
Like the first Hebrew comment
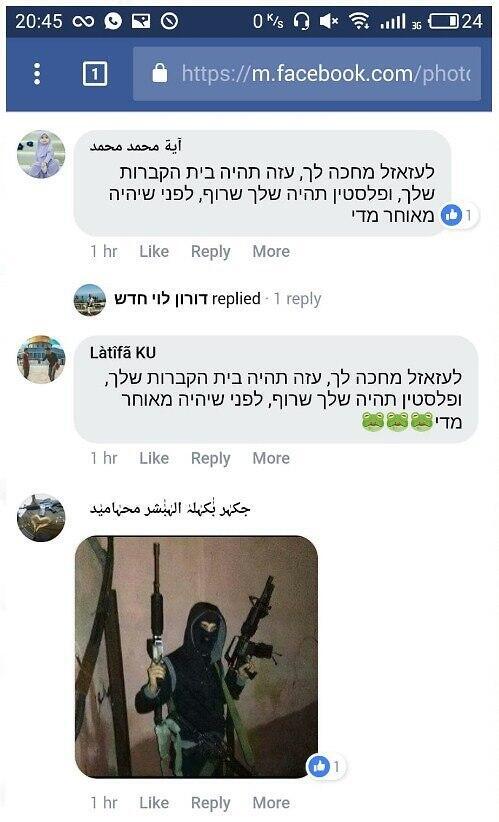(154, 252)
